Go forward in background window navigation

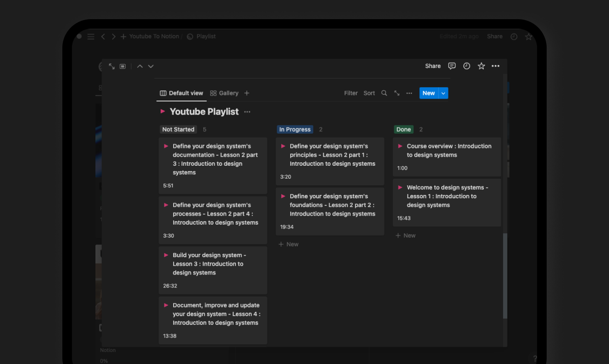pos(114,36)
